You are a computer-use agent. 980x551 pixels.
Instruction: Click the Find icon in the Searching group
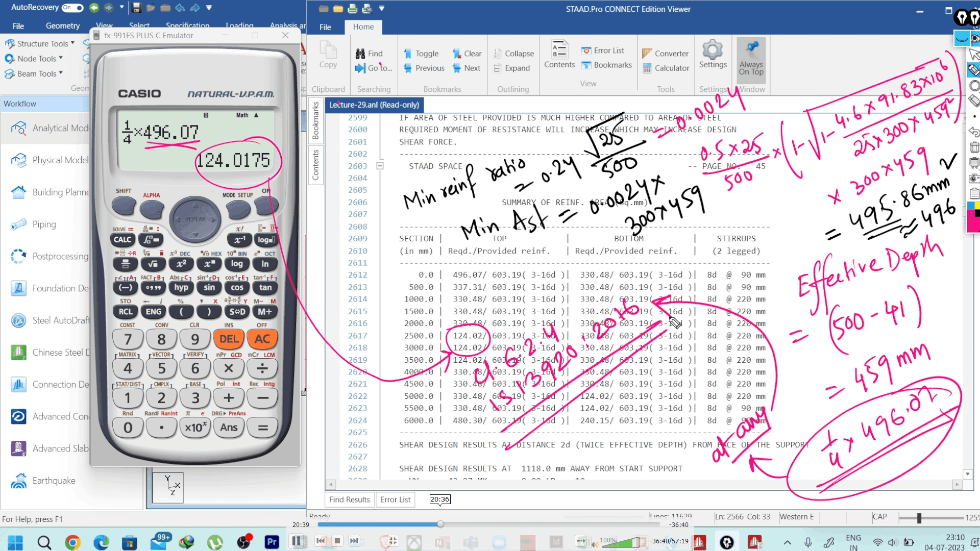point(369,54)
